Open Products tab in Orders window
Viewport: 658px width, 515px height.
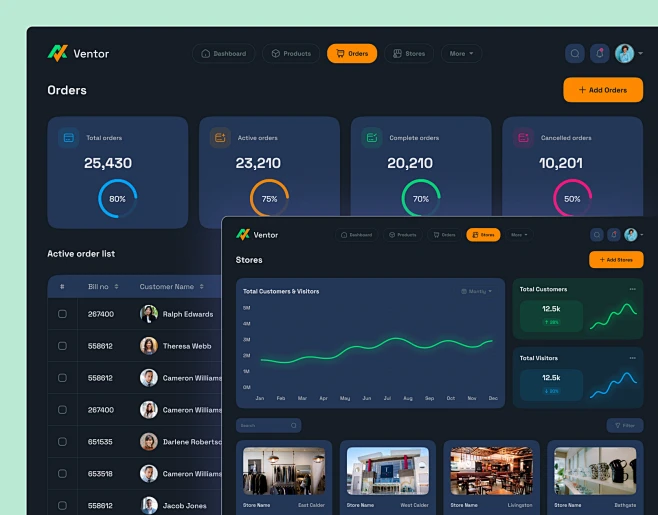coord(291,53)
